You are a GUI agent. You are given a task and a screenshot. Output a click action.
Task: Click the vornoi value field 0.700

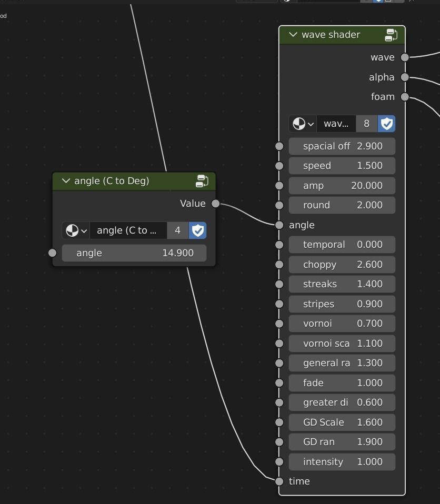tap(342, 324)
